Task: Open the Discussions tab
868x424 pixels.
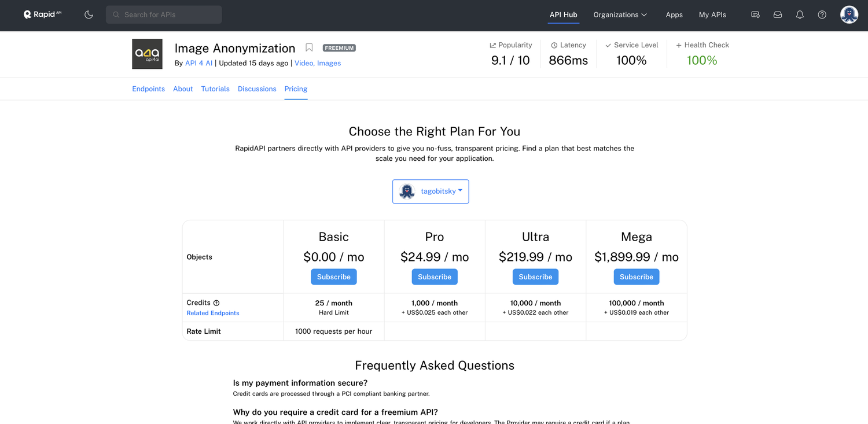Action: (257, 89)
